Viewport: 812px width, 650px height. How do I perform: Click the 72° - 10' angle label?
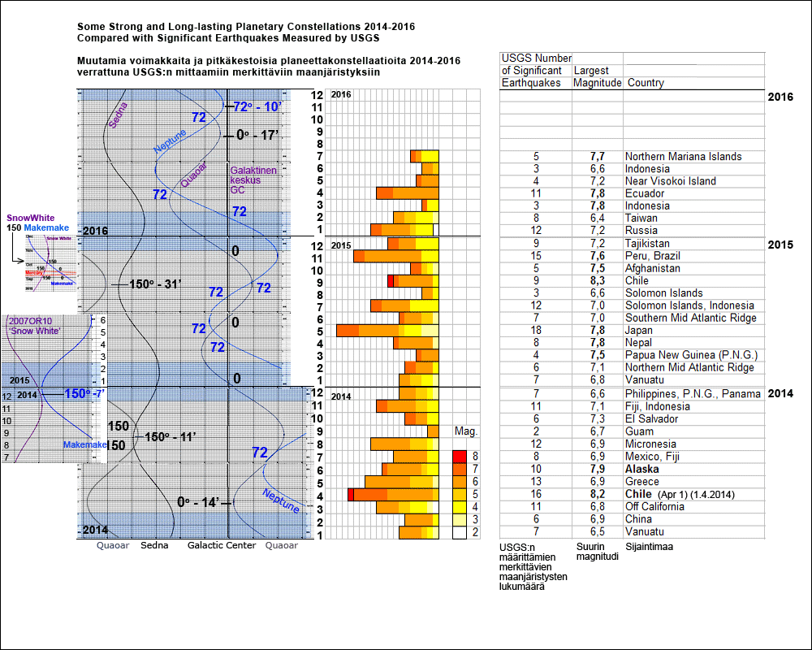pyautogui.click(x=258, y=107)
